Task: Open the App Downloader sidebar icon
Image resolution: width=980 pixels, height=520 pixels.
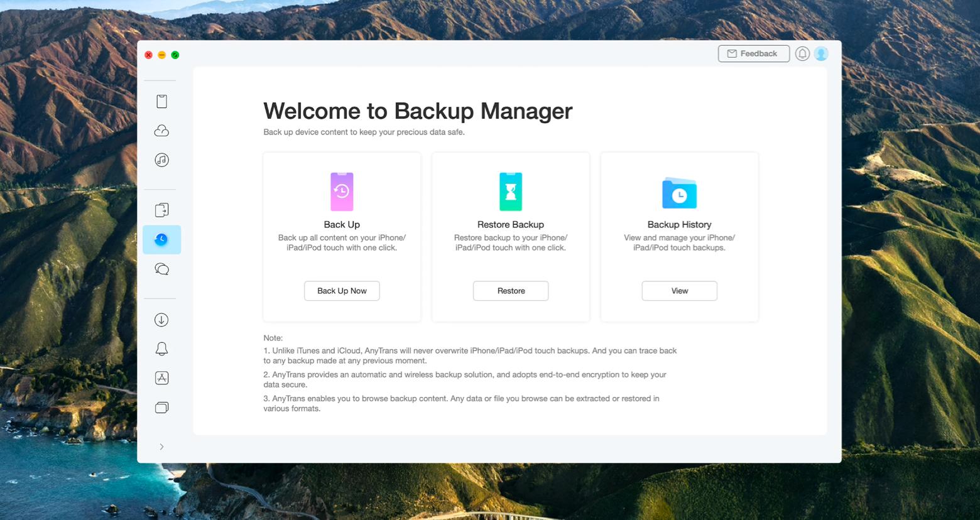Action: (161, 378)
